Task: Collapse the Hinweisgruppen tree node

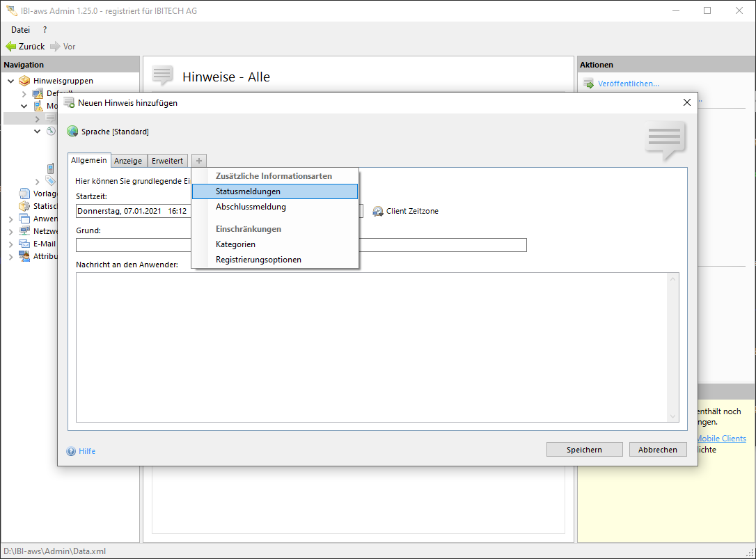Action: [x=11, y=81]
